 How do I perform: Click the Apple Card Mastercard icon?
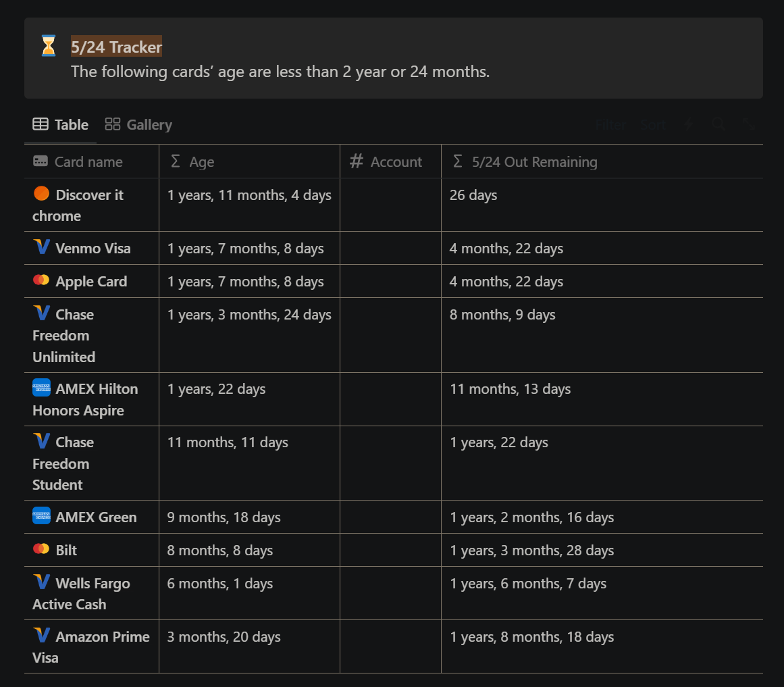[x=41, y=280]
